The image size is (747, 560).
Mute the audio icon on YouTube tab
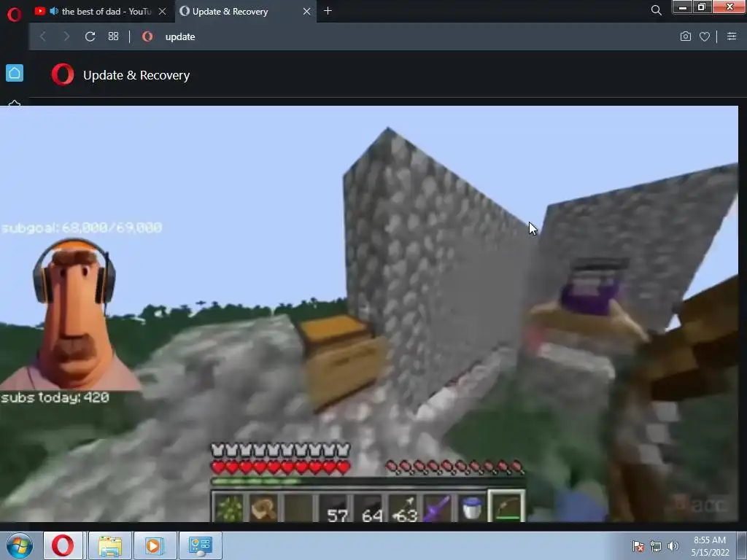(54, 11)
